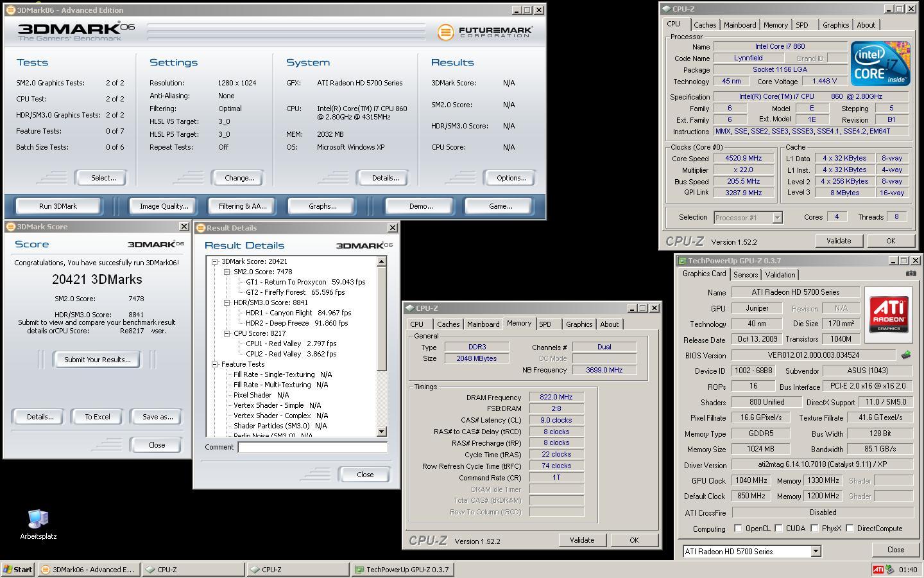Viewport: 924px width, 578px height.
Task: Click scroll down arrow in Result Details tree
Action: pos(382,432)
